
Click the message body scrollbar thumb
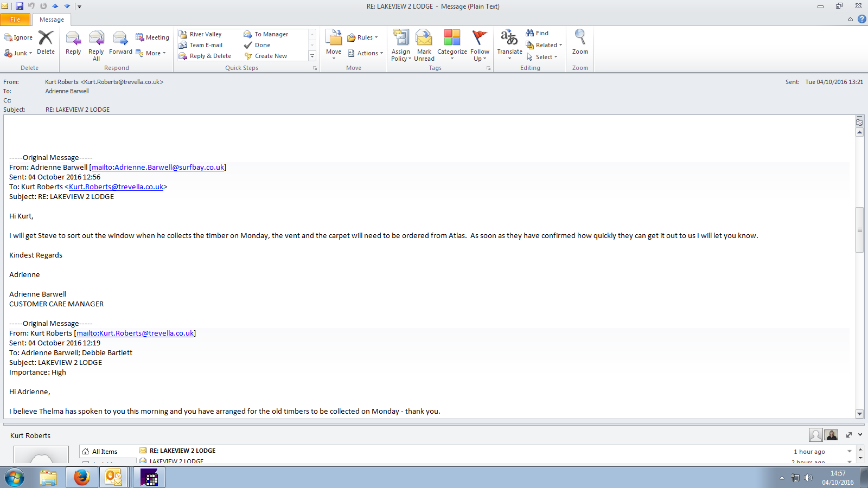click(x=859, y=229)
